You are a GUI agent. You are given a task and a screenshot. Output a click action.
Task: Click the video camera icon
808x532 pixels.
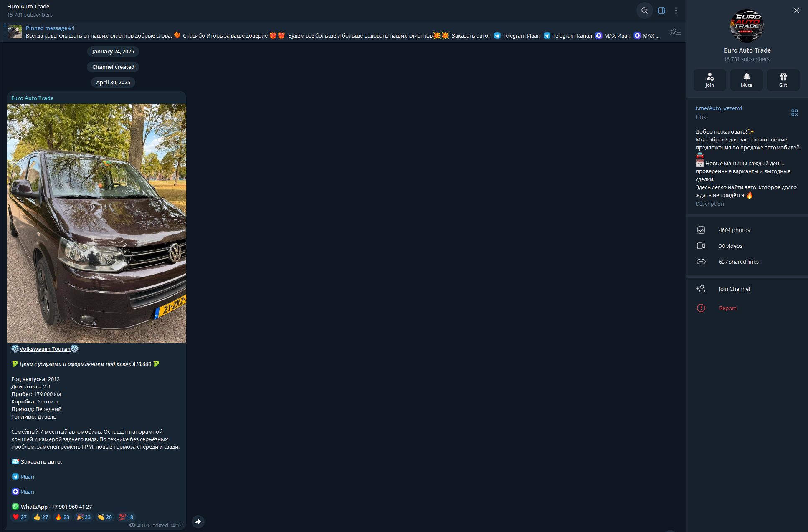click(x=701, y=246)
